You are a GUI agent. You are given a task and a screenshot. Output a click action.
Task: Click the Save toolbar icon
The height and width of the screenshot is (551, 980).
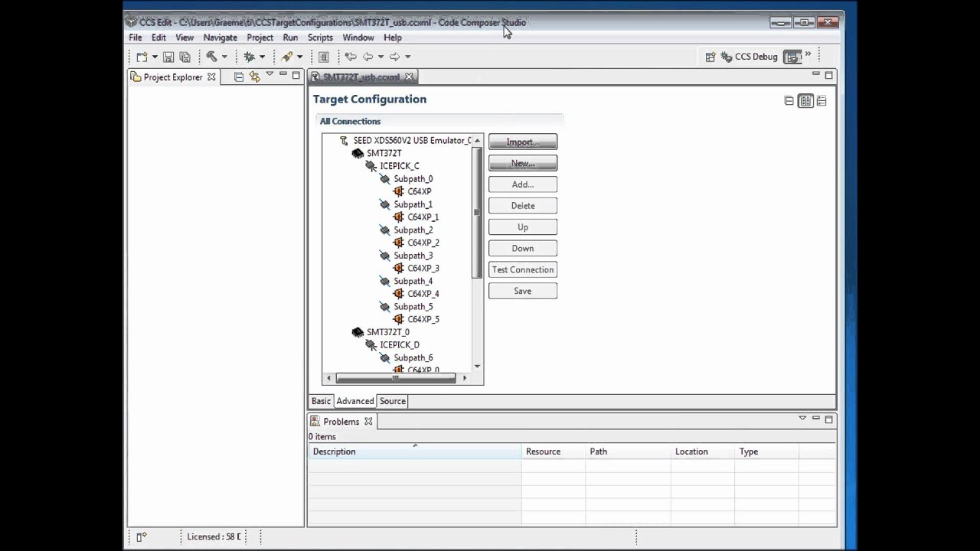pyautogui.click(x=168, y=57)
